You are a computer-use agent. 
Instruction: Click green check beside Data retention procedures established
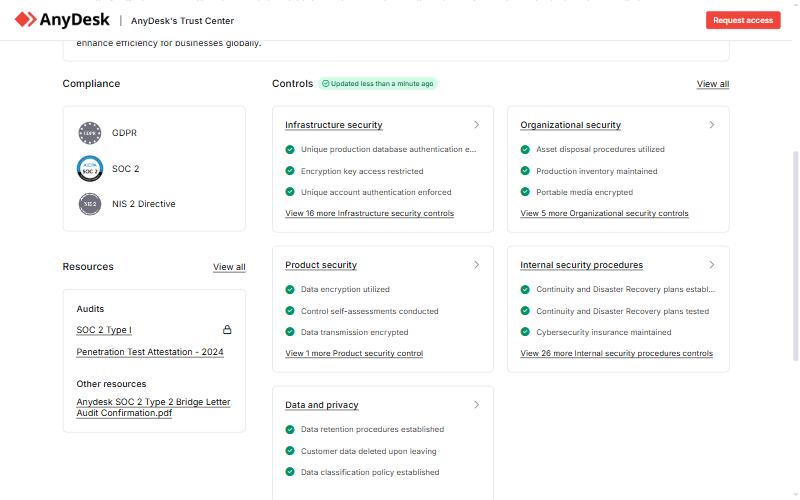(290, 429)
